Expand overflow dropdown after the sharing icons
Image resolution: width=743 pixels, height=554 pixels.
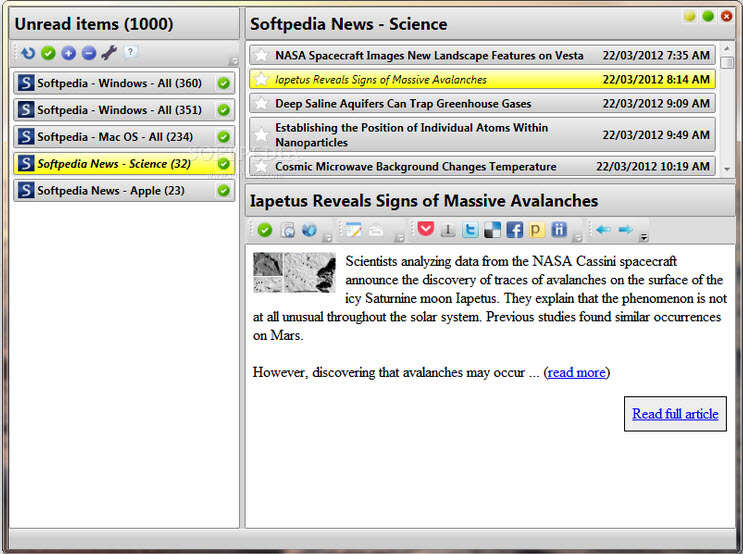coord(578,237)
